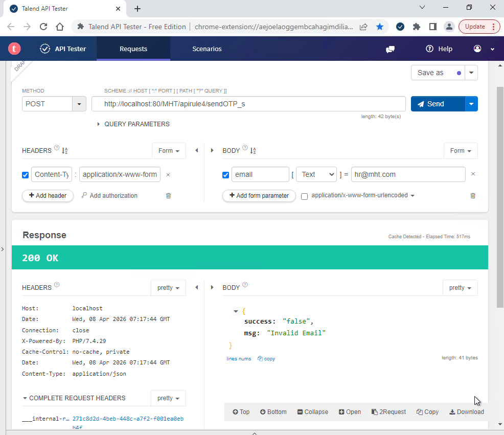Collapse response via bottom toolbar
This screenshot has width=504, height=435.
(x=313, y=412)
